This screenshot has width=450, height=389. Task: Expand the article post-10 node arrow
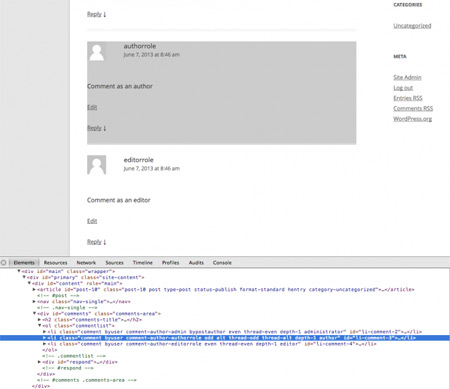click(34, 289)
